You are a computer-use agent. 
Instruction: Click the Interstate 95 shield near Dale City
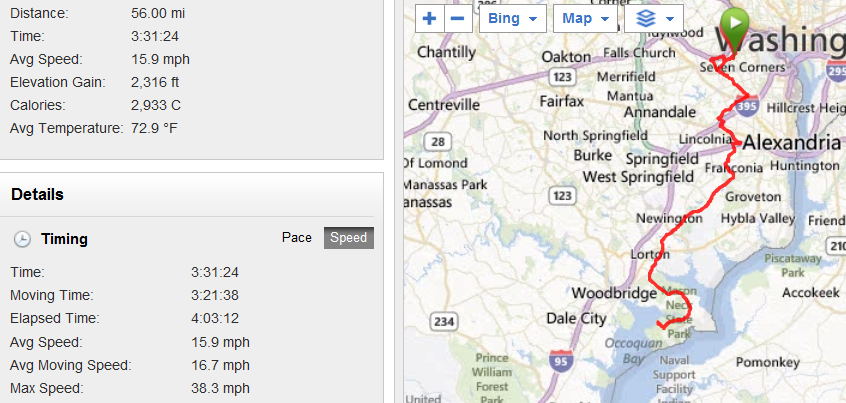(x=561, y=359)
